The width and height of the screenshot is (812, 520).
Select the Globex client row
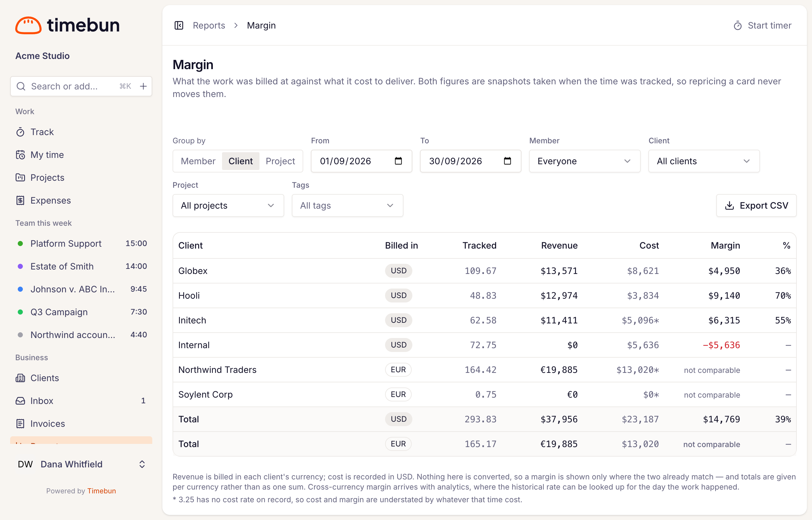pyautogui.click(x=484, y=271)
